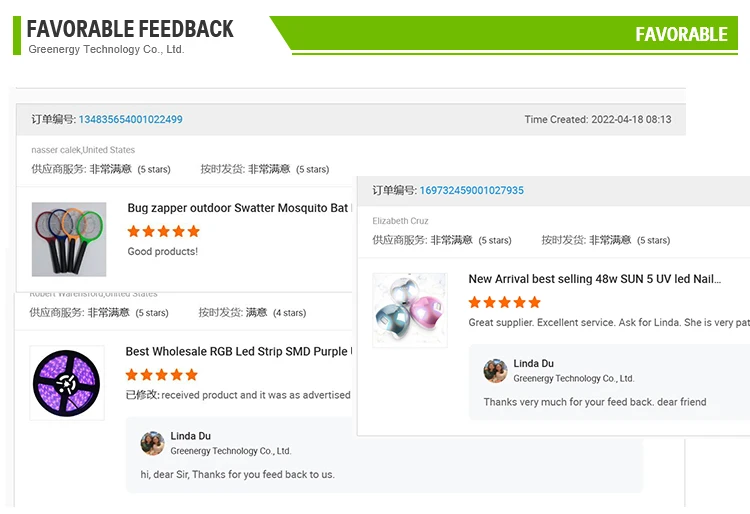Click five-star rating under nail lamp product
750x514 pixels.
click(504, 302)
